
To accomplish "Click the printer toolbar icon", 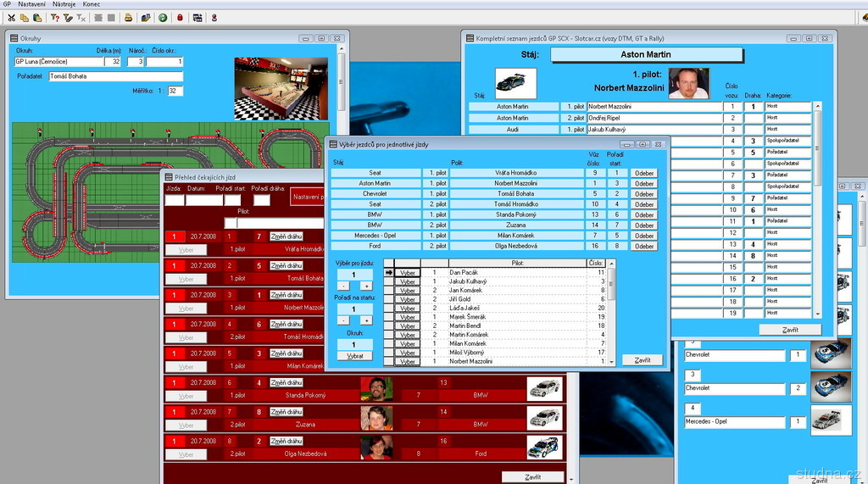I will pyautogui.click(x=128, y=18).
